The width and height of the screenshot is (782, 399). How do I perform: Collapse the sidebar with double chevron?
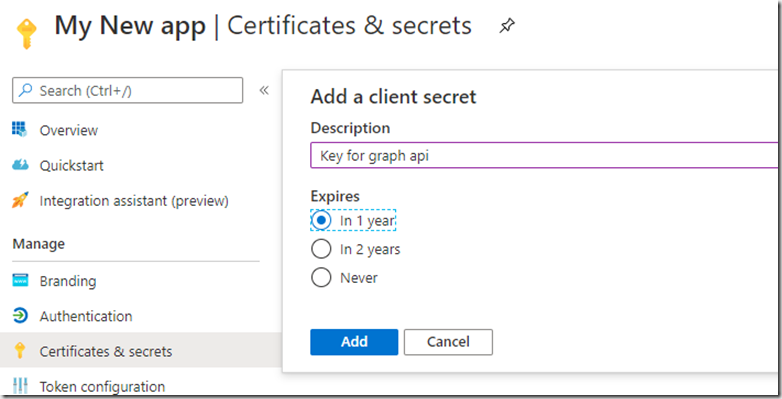coord(264,90)
